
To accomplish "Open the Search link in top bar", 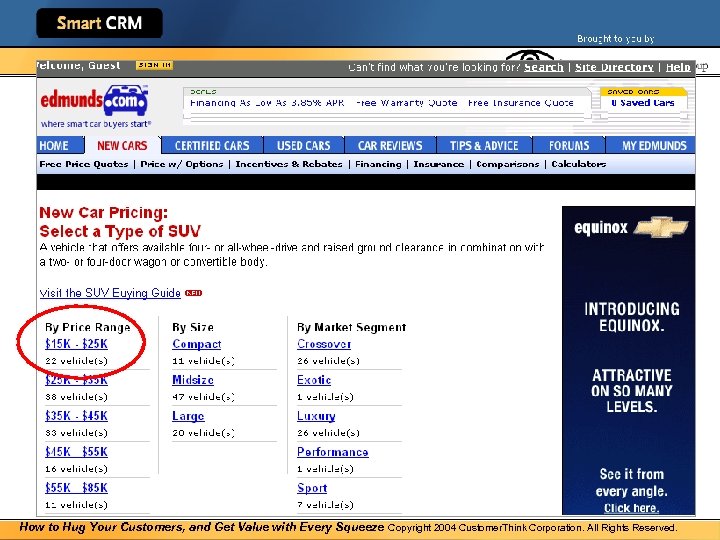I will point(544,67).
